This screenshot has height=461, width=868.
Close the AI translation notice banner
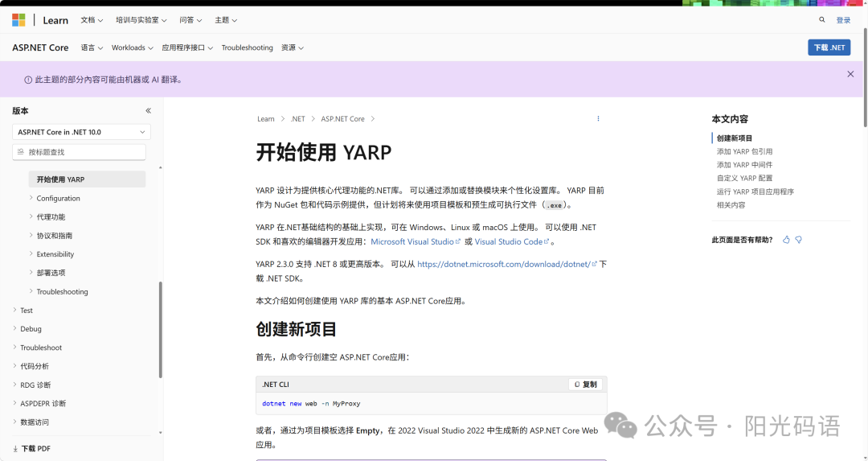click(850, 74)
